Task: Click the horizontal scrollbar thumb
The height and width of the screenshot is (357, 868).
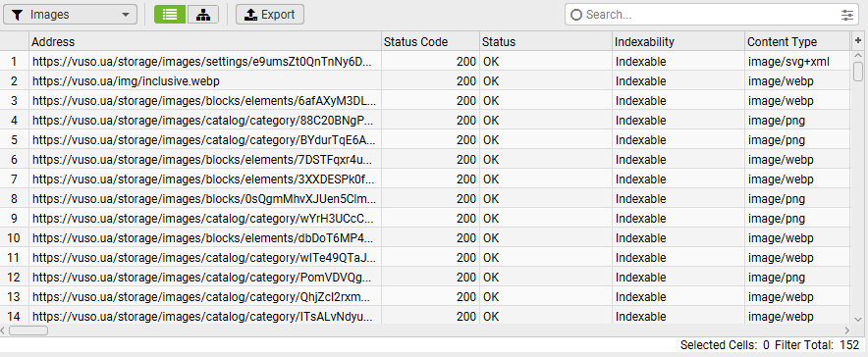Action: tap(28, 331)
